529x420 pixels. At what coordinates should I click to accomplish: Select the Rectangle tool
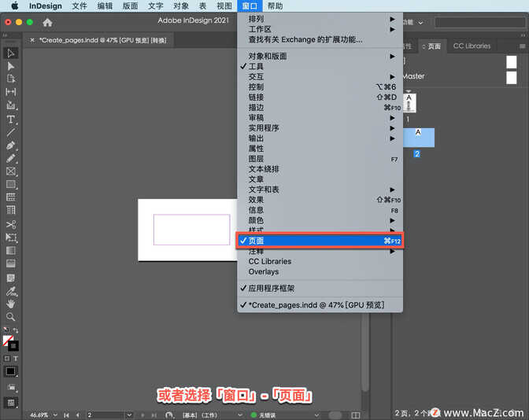[11, 184]
